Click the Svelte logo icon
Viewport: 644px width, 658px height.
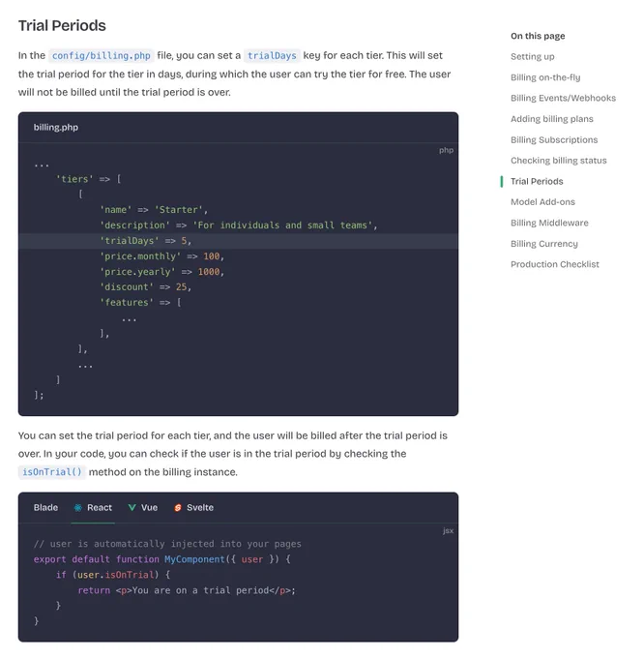pyautogui.click(x=178, y=508)
